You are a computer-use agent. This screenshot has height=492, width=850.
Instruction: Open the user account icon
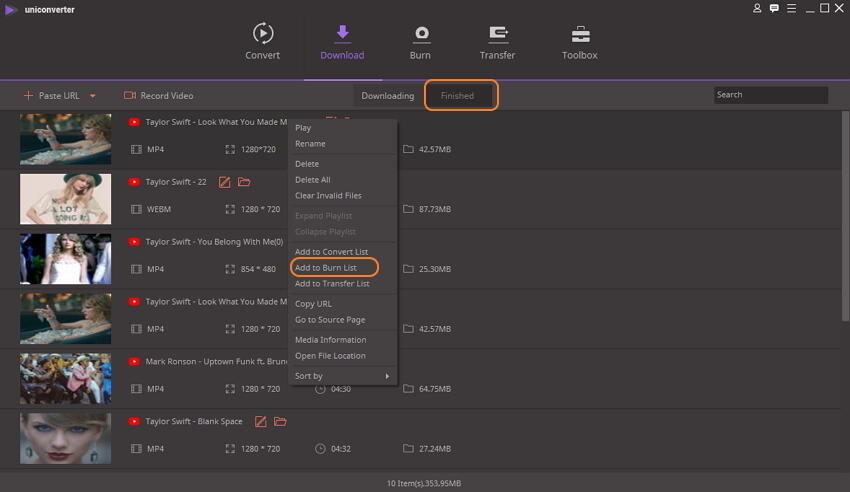click(757, 8)
